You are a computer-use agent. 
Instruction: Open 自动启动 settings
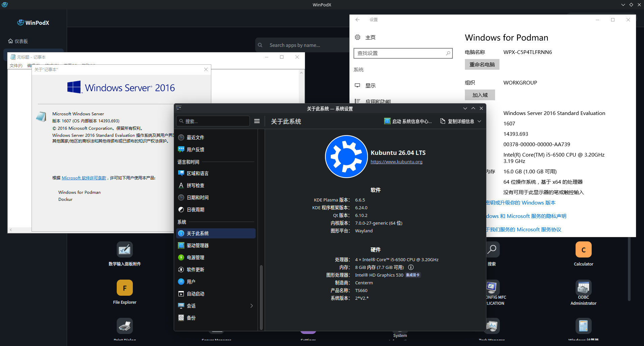[x=216, y=294]
